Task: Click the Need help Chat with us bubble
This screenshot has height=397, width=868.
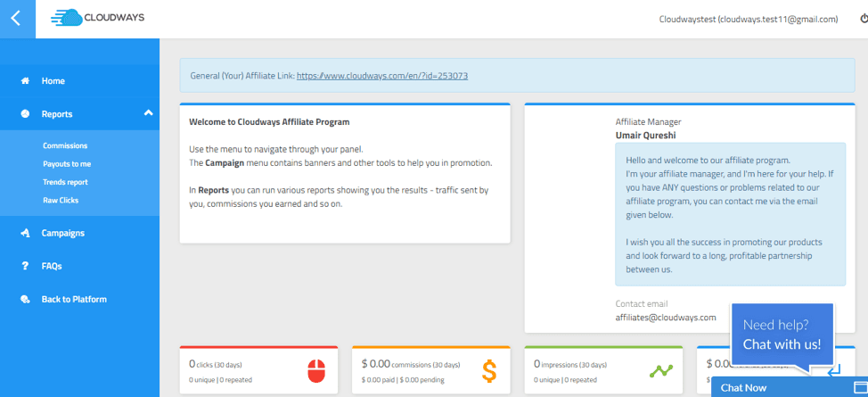Action: [x=782, y=335]
